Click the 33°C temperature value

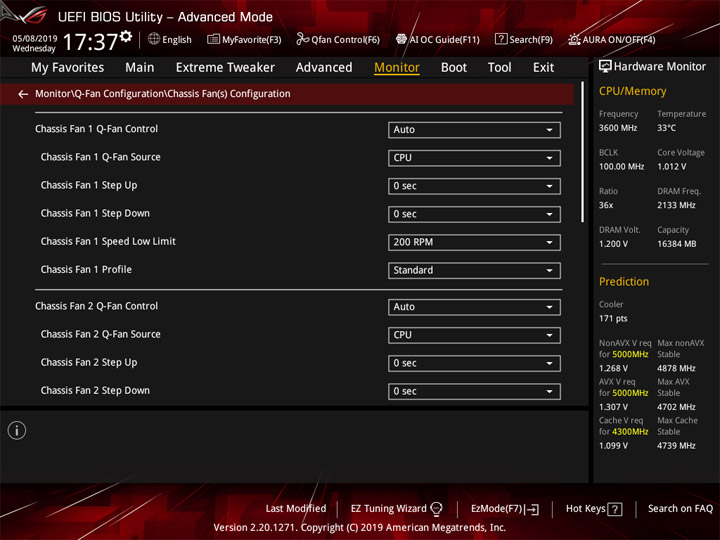pos(666,128)
